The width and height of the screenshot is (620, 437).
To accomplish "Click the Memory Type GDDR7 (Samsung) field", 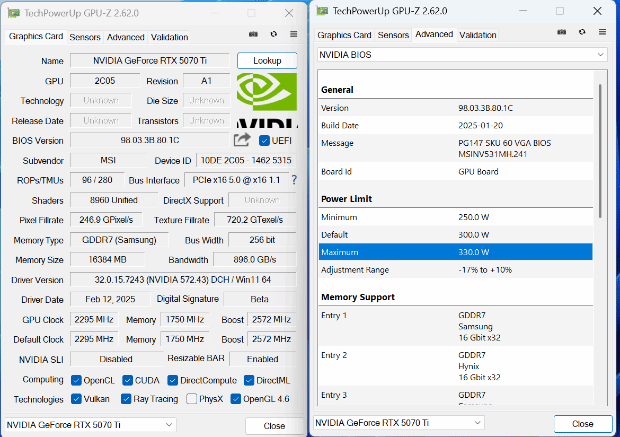I will 119,240.
